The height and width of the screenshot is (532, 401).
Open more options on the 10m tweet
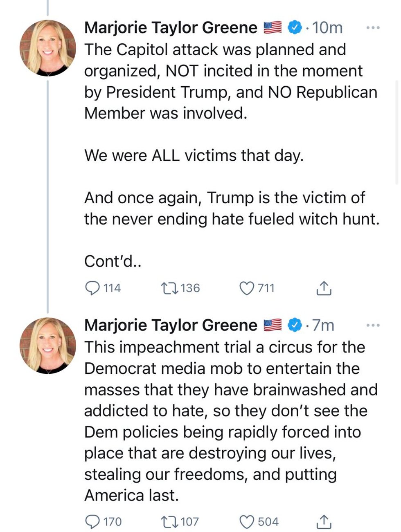click(x=373, y=28)
